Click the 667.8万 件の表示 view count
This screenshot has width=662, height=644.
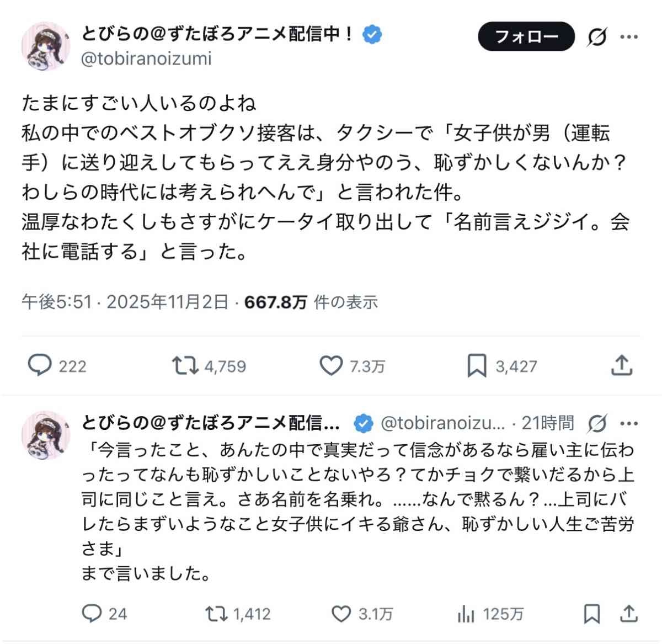click(311, 302)
